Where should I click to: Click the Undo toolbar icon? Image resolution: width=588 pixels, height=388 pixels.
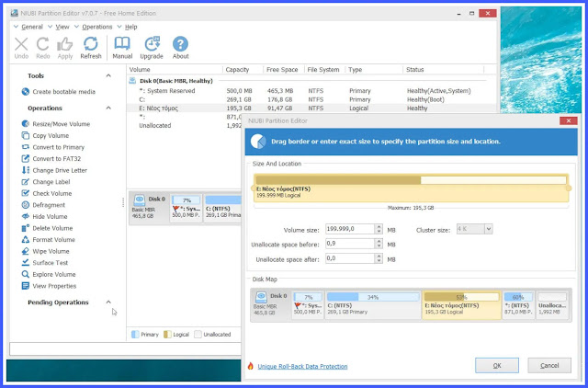click(21, 44)
